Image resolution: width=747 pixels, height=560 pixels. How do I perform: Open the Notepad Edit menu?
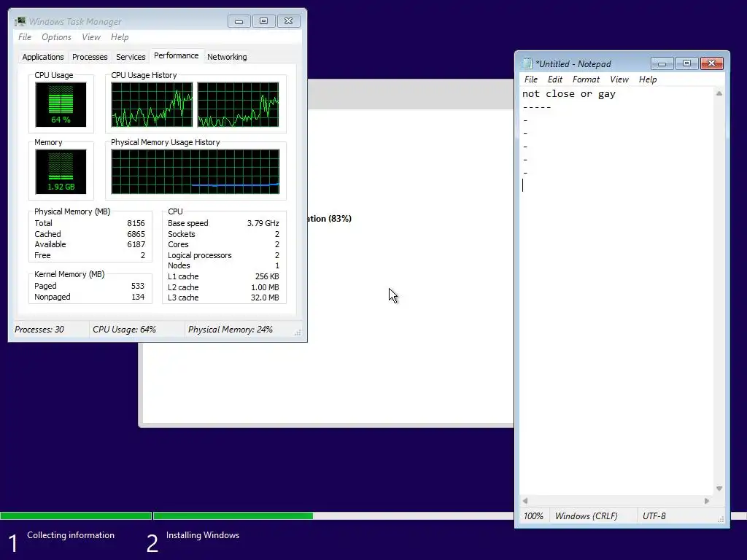[x=555, y=79]
